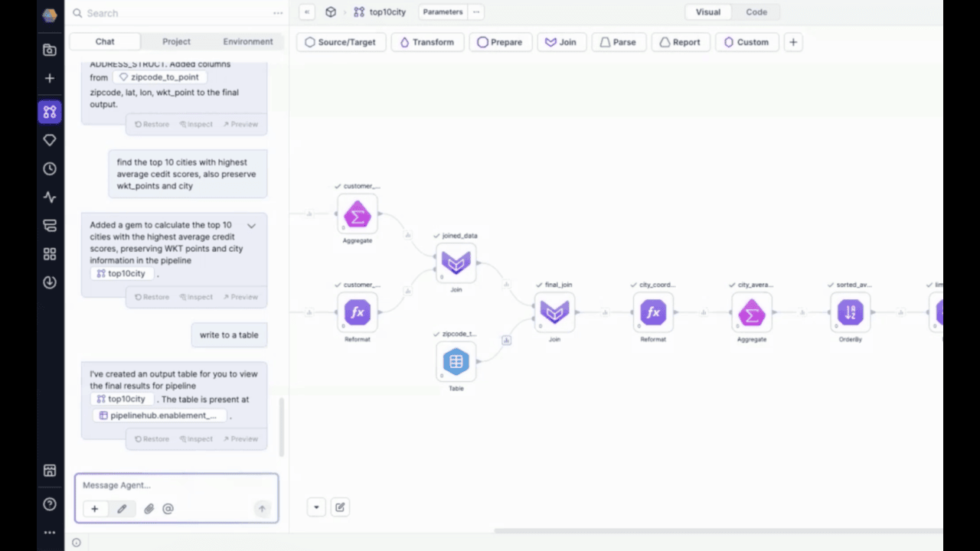Toggle the pencil edit mode in chat input

pyautogui.click(x=122, y=509)
